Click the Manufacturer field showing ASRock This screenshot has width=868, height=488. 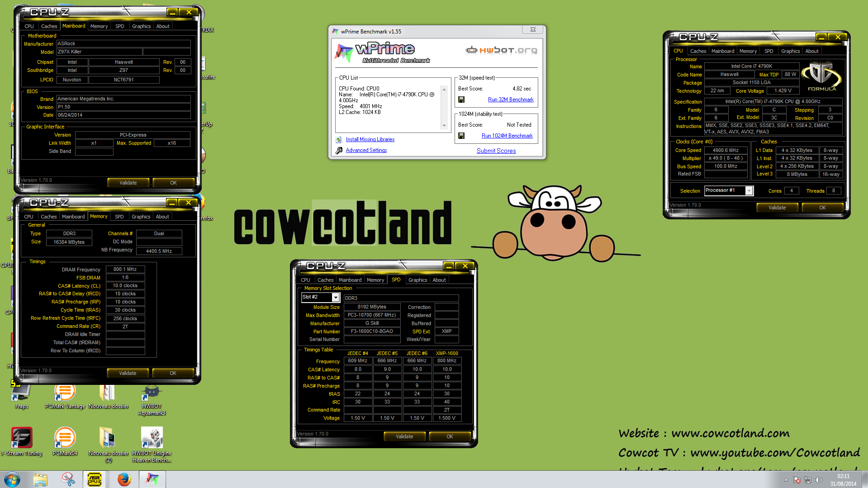(x=123, y=44)
